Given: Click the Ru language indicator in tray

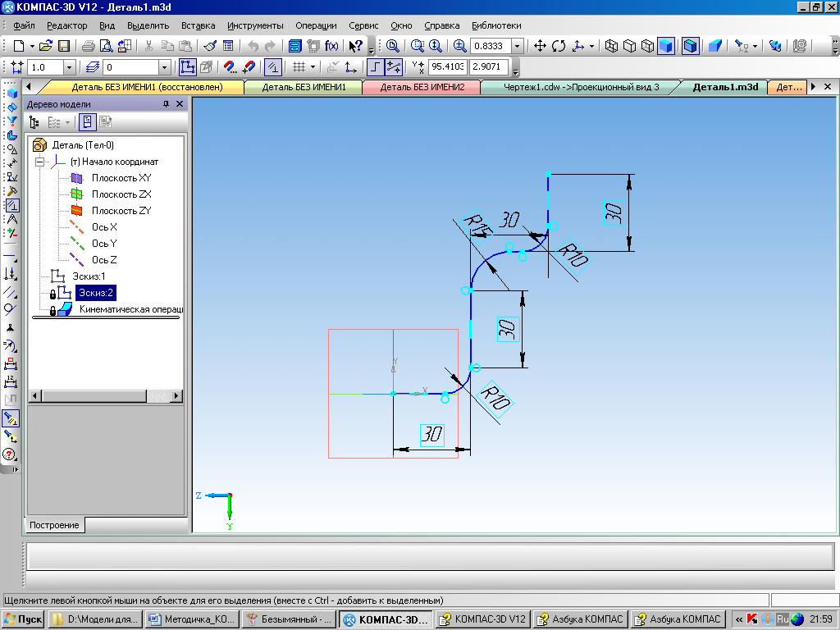Looking at the screenshot, I should (x=782, y=619).
